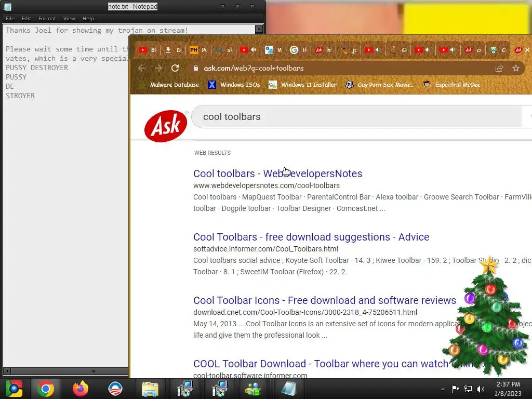Open the View menu in Notepad
The height and width of the screenshot is (399, 532).
[69, 18]
